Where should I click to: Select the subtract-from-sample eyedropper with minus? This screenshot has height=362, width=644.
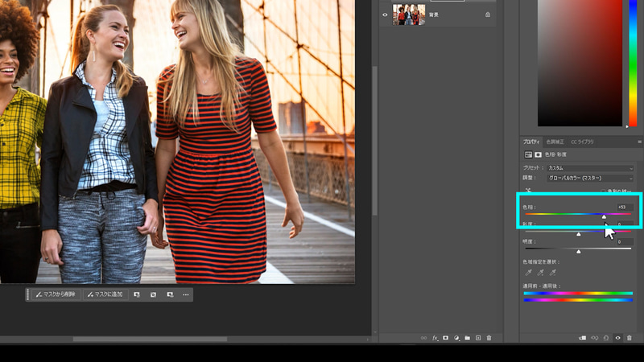click(553, 273)
